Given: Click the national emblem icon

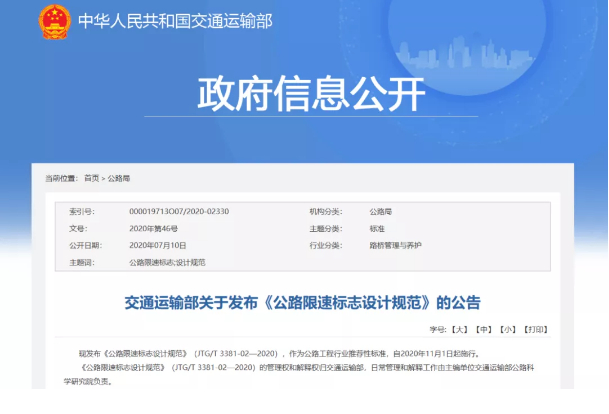Looking at the screenshot, I should 55,21.
